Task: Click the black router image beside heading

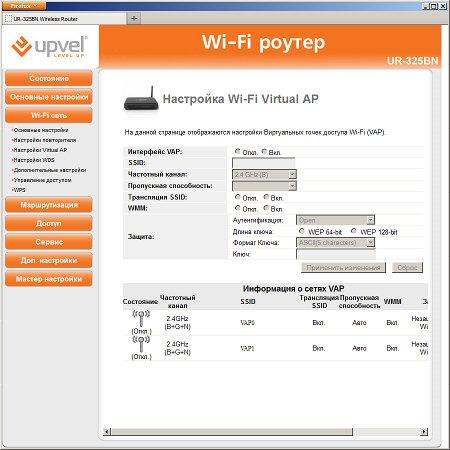Action: 141,99
